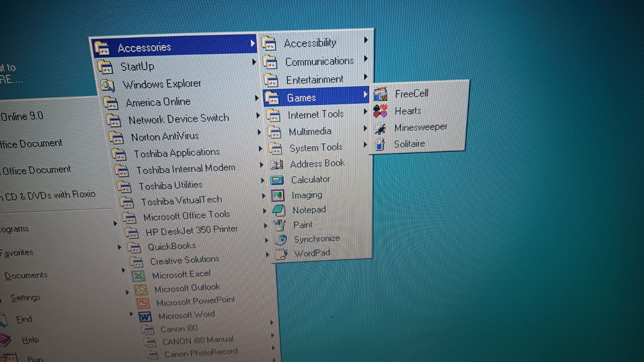Image resolution: width=644 pixels, height=362 pixels.
Task: Click the Accessories folder icon
Action: coord(101,48)
